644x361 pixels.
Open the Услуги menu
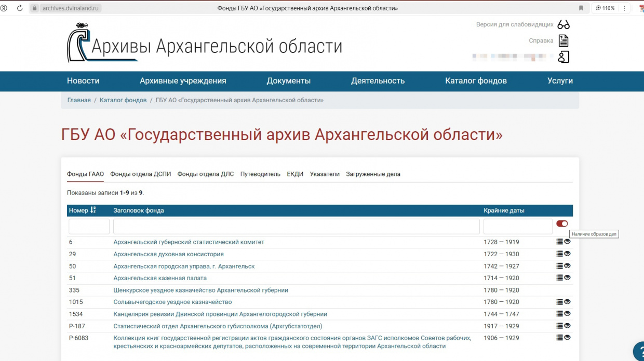(x=560, y=81)
